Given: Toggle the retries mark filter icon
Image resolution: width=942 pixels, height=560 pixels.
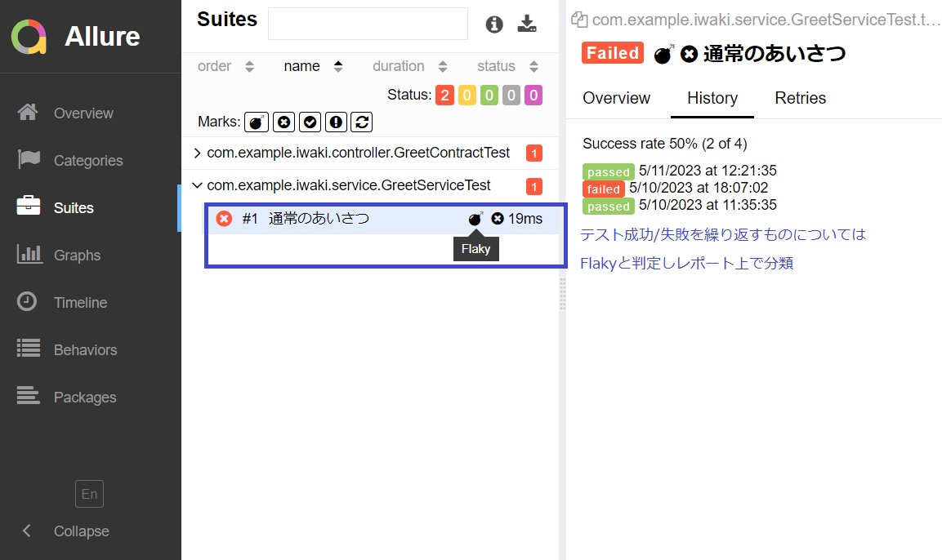Looking at the screenshot, I should [362, 122].
